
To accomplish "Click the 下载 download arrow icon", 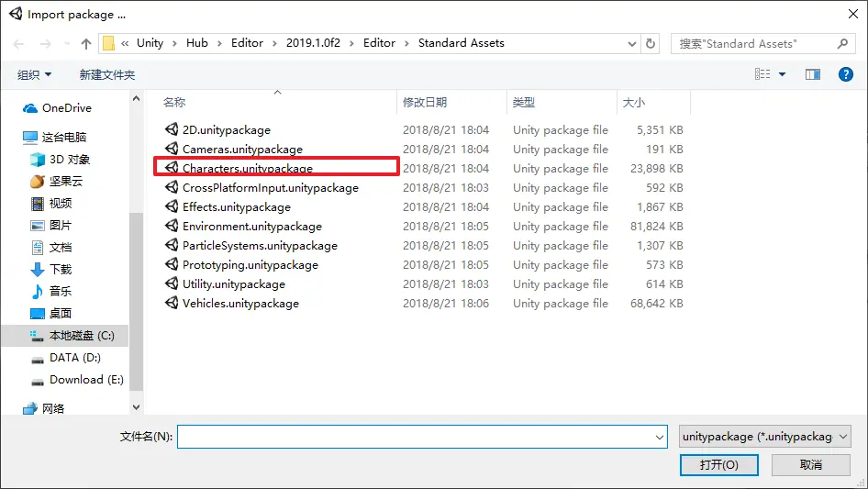I will pos(37,269).
